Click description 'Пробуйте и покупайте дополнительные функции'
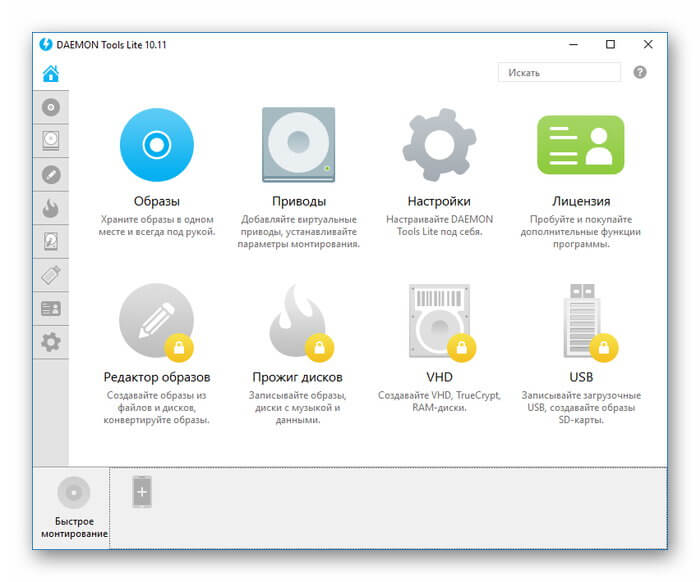700x582 pixels. [581, 232]
